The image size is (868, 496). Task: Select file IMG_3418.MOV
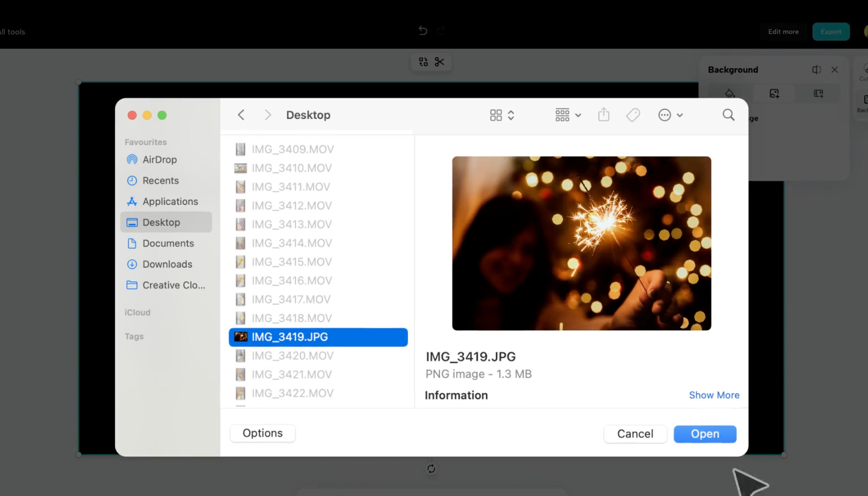tap(318, 318)
